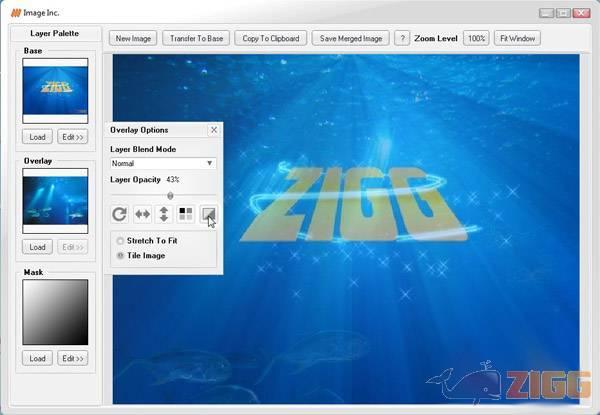
Task: Click the Layer Opacity slider handle
Action: (170, 196)
